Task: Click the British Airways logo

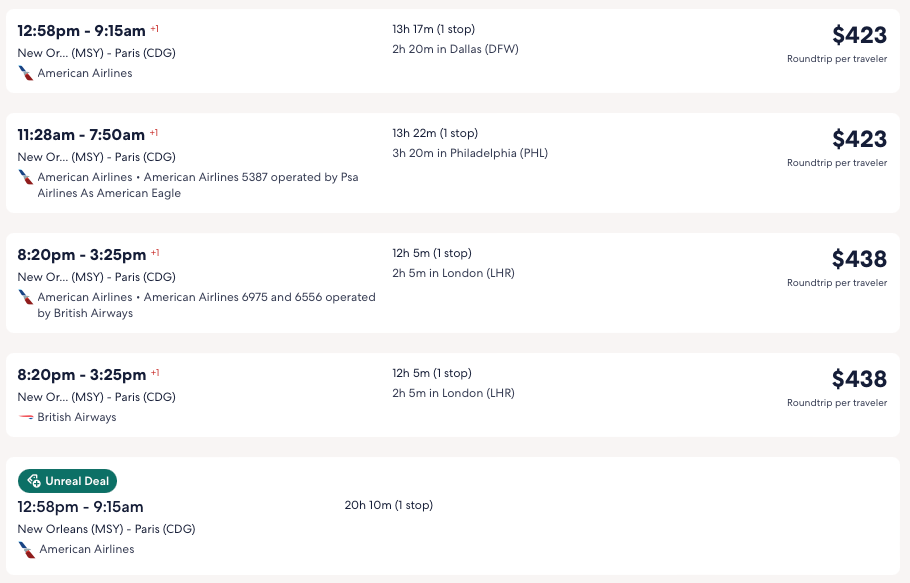Action: pos(26,417)
